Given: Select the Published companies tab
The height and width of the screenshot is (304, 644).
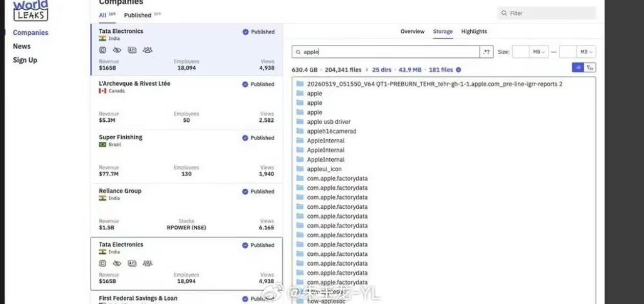Looking at the screenshot, I should click(142, 15).
